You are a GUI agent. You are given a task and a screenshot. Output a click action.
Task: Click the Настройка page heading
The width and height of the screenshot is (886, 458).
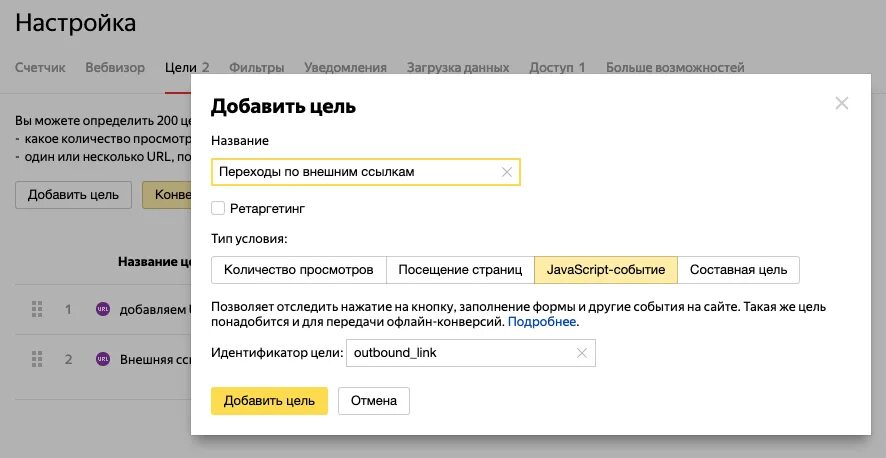(76, 23)
